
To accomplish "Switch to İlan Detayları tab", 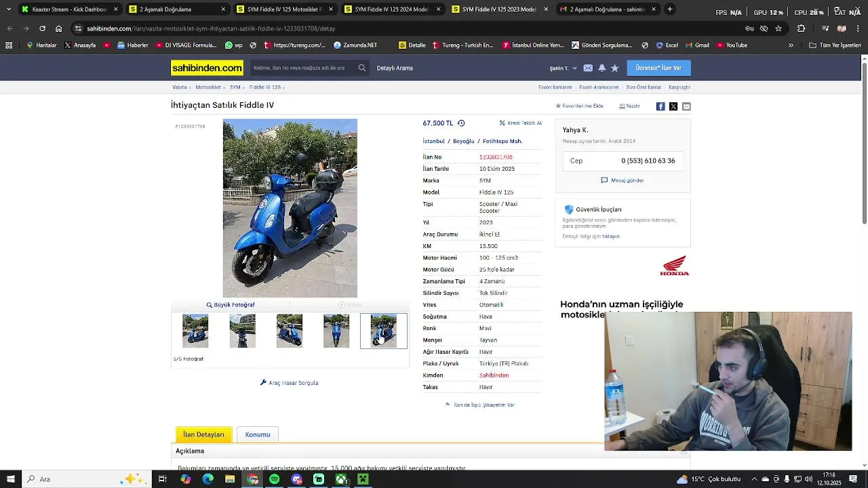I will point(203,434).
